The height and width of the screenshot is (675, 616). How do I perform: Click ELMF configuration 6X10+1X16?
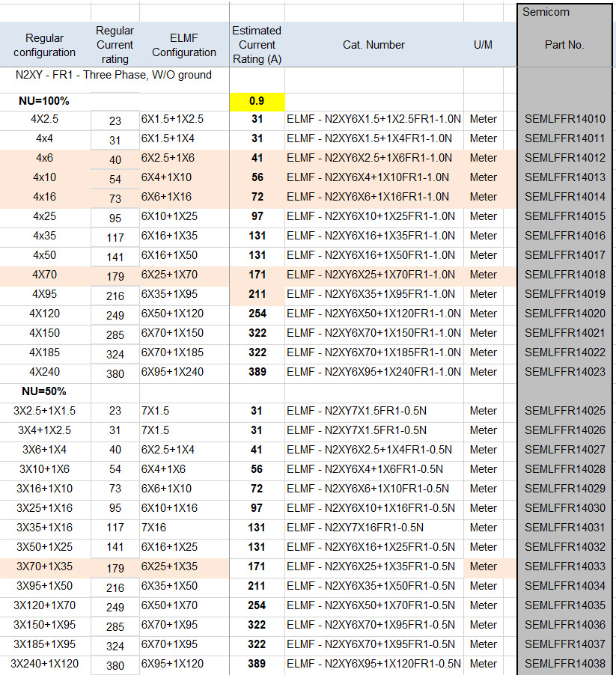pos(169,508)
